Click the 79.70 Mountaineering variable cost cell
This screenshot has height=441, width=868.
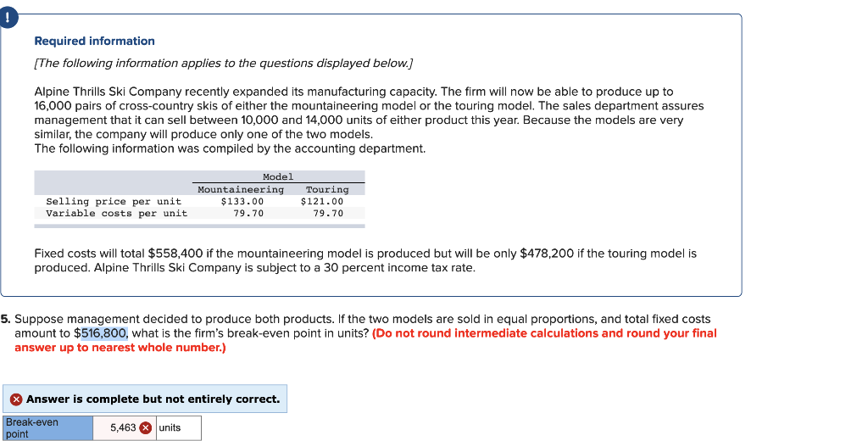pos(248,214)
